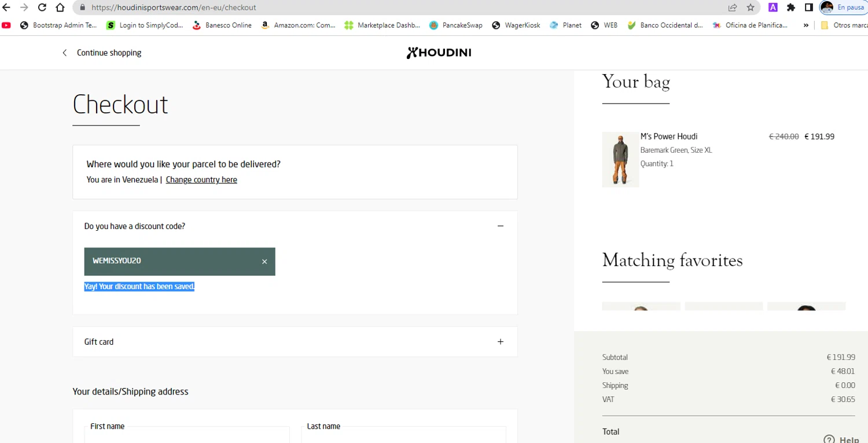Click the WEMISSYOU20 discount code field

point(179,261)
